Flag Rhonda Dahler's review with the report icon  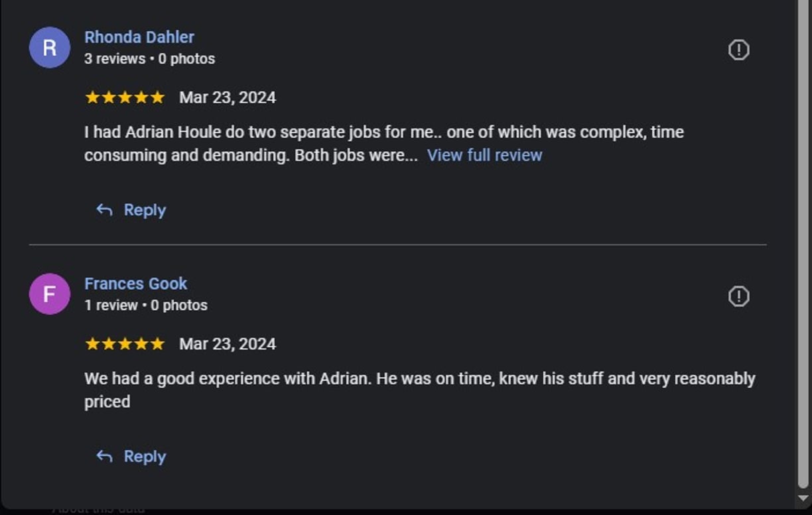(x=738, y=50)
